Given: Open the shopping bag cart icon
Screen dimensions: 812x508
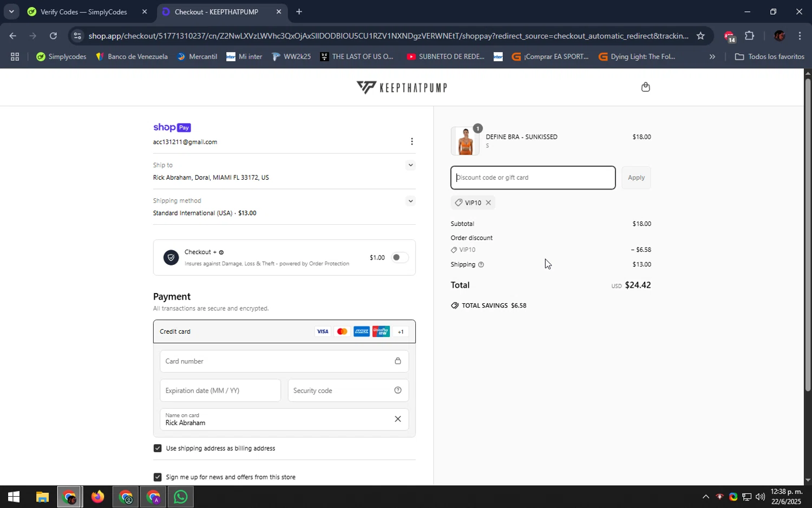Looking at the screenshot, I should pyautogui.click(x=645, y=87).
